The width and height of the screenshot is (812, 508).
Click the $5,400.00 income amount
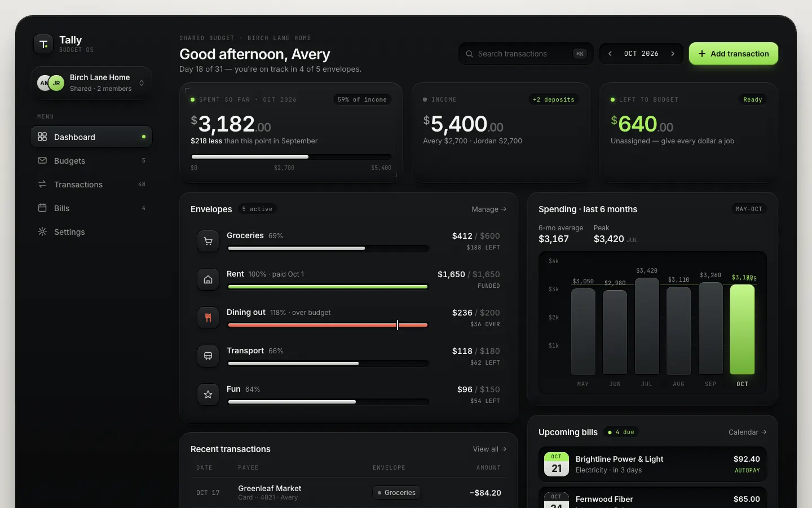(x=463, y=124)
